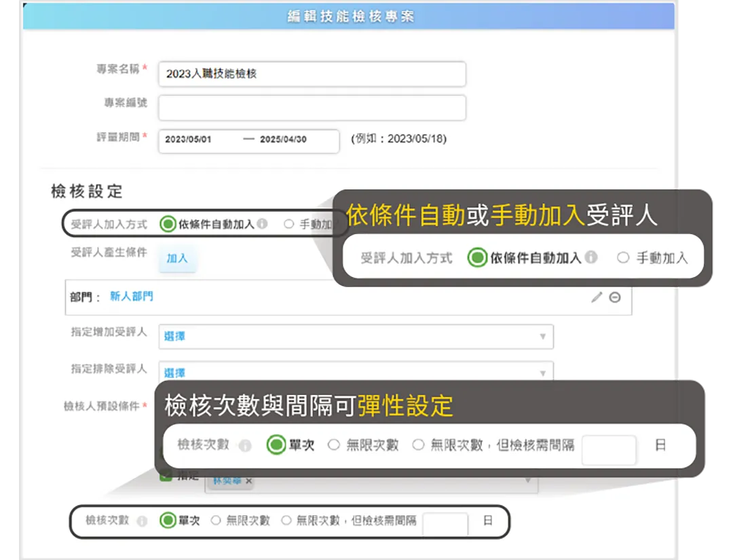Remove the department condition via minus-circle icon

coord(615,297)
